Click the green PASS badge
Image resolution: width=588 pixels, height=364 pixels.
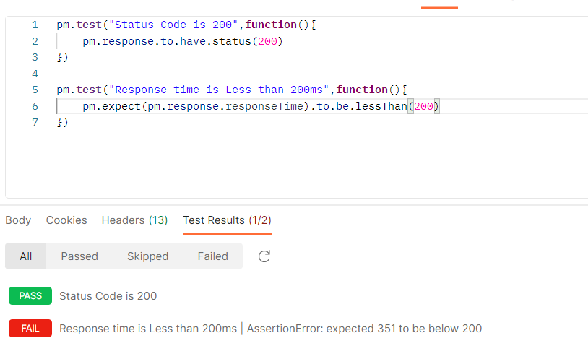pyautogui.click(x=30, y=295)
